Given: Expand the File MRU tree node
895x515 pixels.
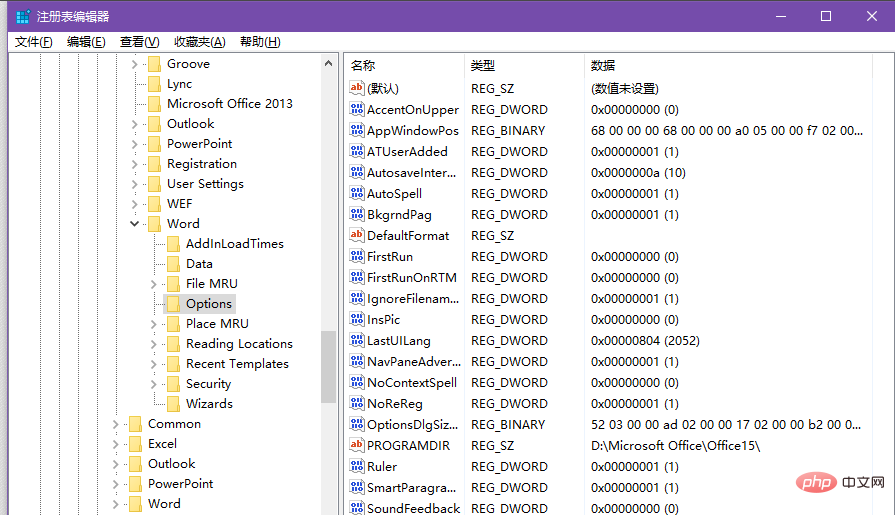Looking at the screenshot, I should (x=153, y=284).
